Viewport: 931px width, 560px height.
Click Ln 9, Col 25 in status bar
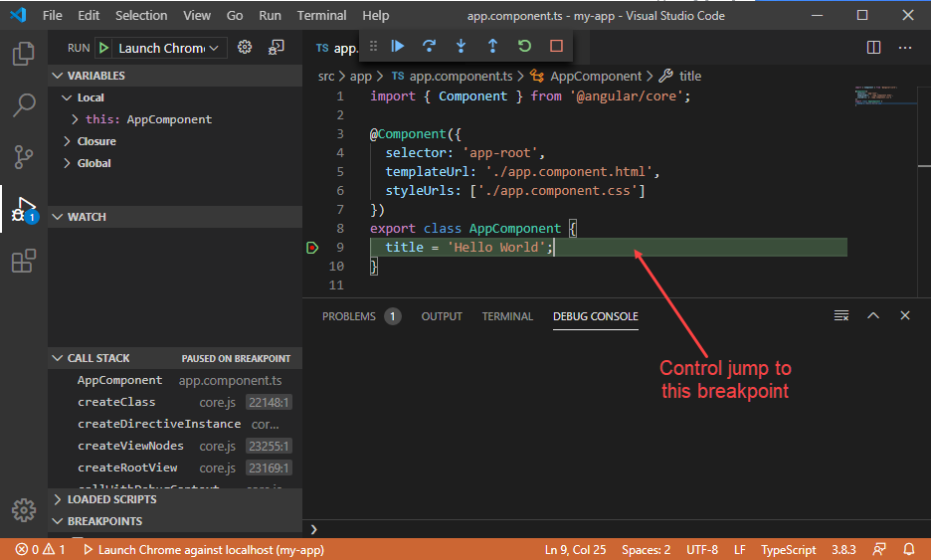pyautogui.click(x=575, y=549)
